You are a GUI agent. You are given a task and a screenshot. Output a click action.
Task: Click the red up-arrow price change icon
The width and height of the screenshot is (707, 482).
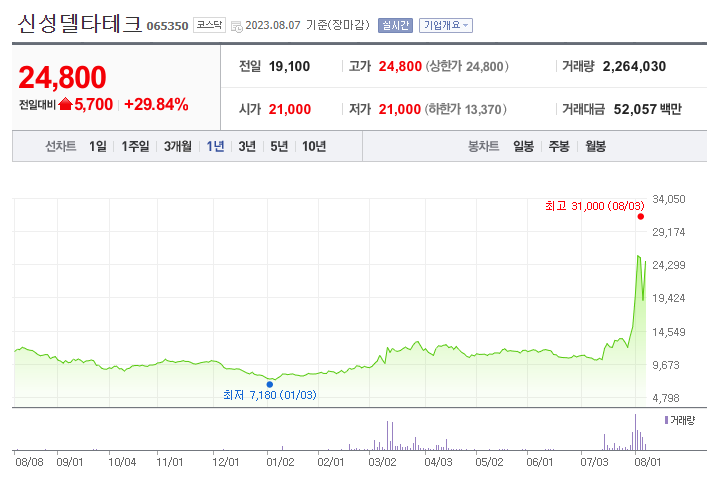coord(65,104)
